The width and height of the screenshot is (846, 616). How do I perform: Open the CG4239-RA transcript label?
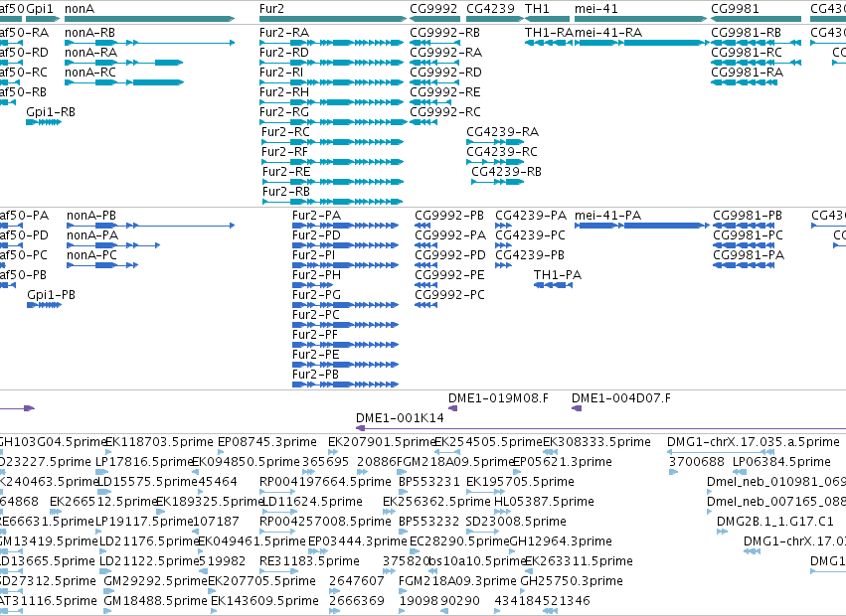pyautogui.click(x=503, y=132)
